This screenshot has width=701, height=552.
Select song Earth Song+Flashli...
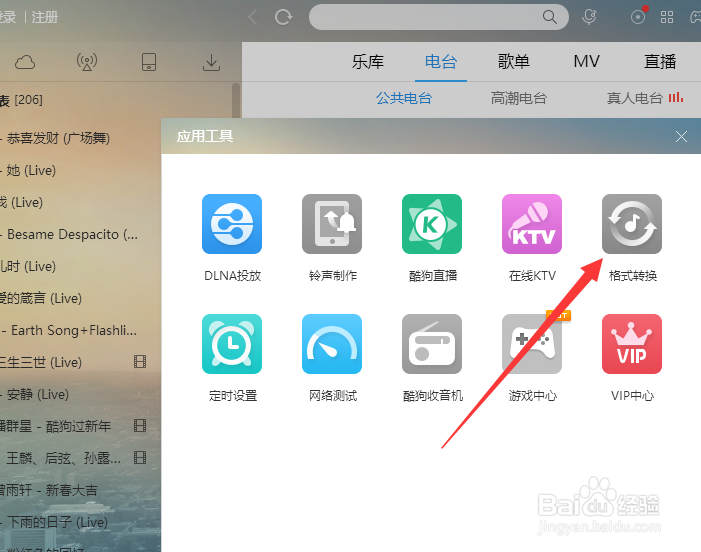point(74,331)
